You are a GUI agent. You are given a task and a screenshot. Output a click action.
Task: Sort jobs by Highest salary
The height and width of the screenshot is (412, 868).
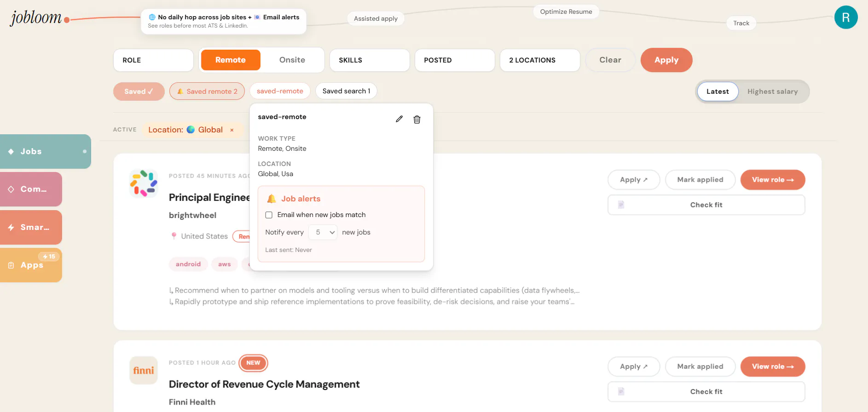[x=772, y=92]
